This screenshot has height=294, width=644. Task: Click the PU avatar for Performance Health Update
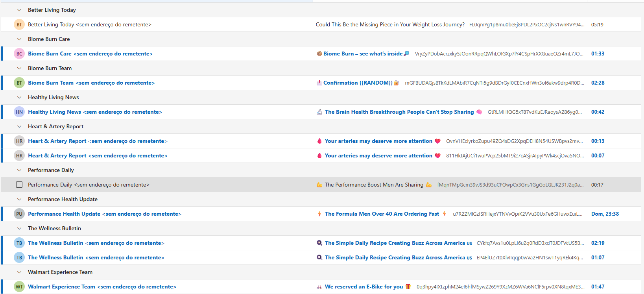(19, 214)
